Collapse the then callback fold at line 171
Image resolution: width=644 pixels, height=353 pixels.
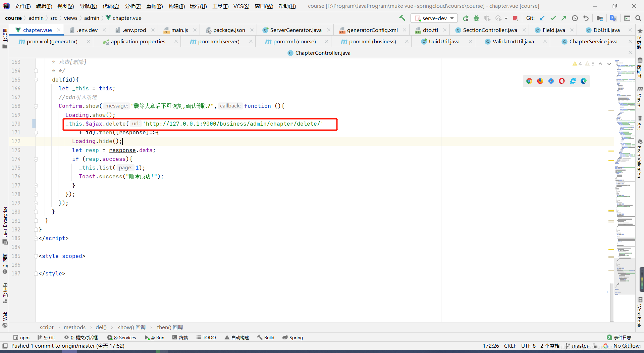(x=36, y=133)
